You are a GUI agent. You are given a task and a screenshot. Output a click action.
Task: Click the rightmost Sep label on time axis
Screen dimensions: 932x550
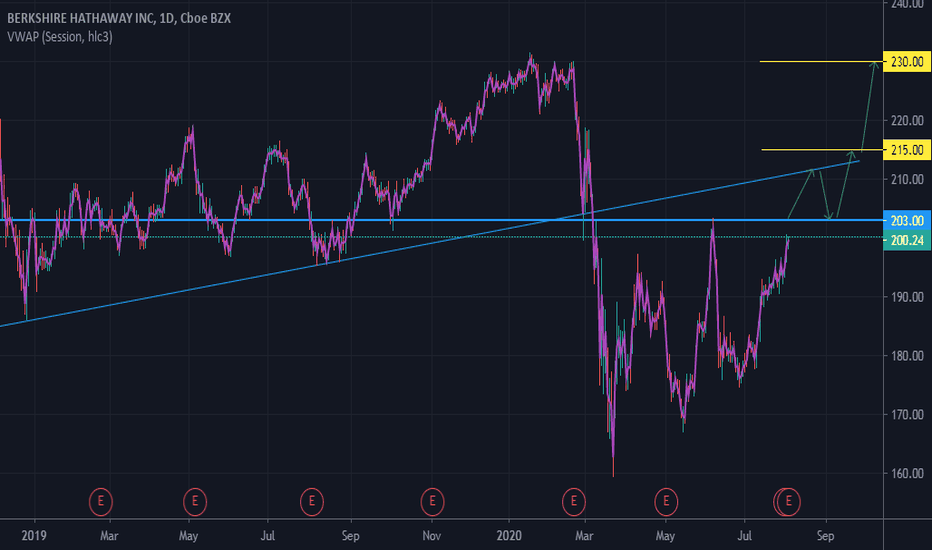click(x=826, y=536)
